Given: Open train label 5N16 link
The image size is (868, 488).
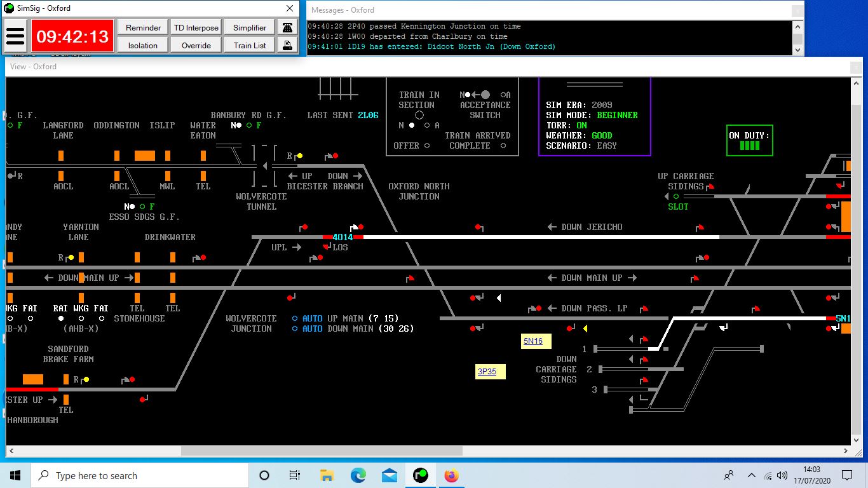Looking at the screenshot, I should point(533,341).
